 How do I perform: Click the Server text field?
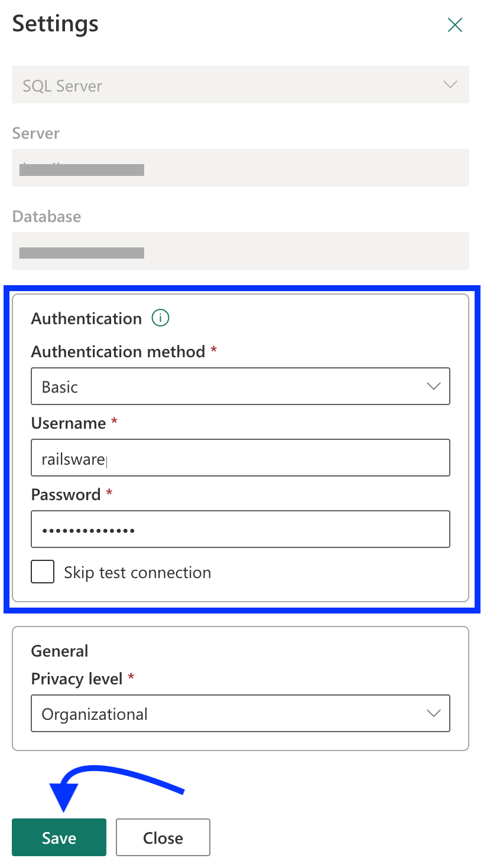coord(240,168)
